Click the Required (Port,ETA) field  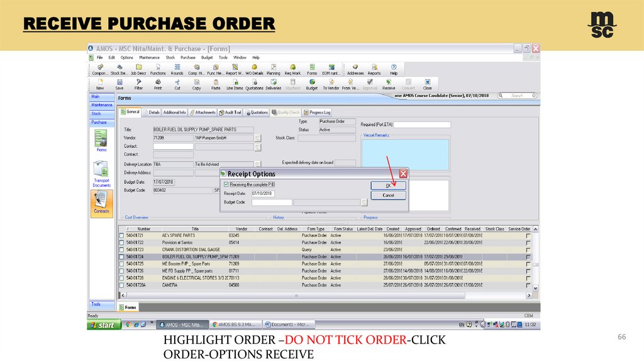pyautogui.click(x=422, y=125)
